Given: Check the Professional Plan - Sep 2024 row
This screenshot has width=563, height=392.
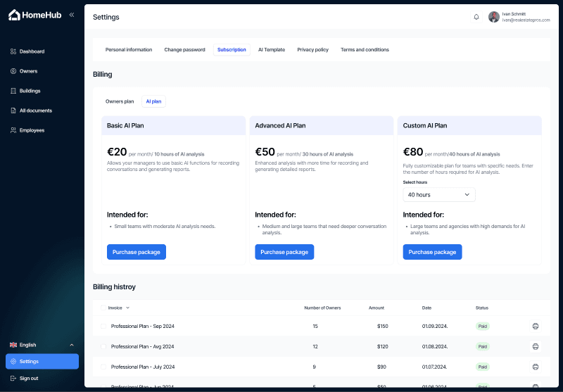Looking at the screenshot, I should click(103, 327).
